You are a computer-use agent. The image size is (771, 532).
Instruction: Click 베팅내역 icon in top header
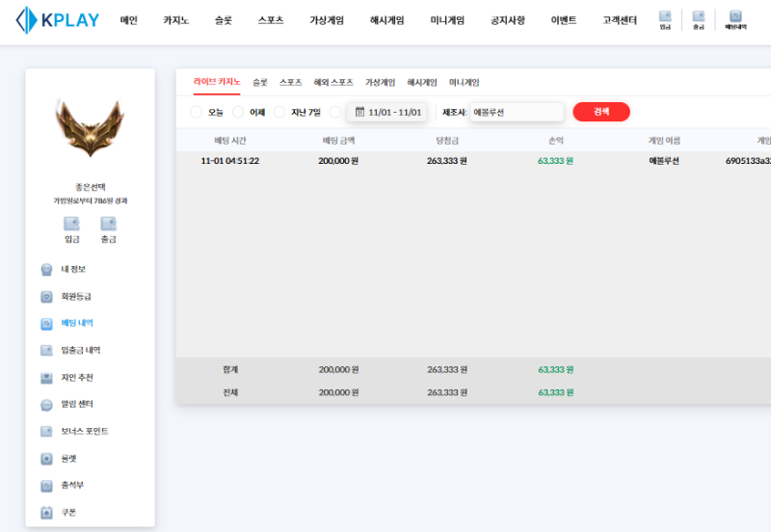coord(735,19)
